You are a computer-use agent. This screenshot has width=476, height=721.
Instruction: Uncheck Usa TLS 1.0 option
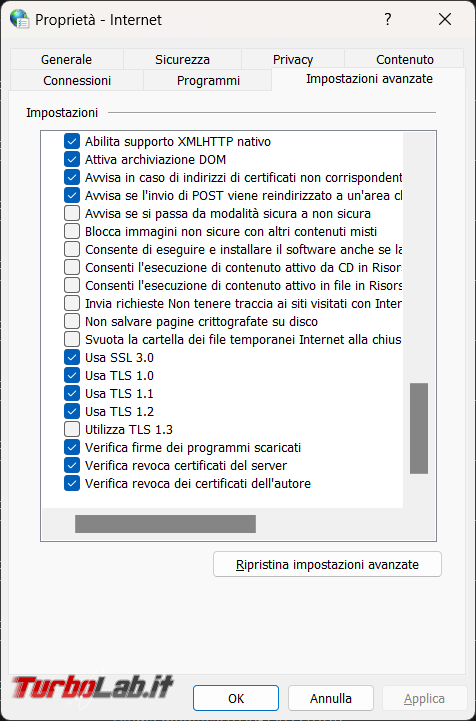tap(72, 375)
